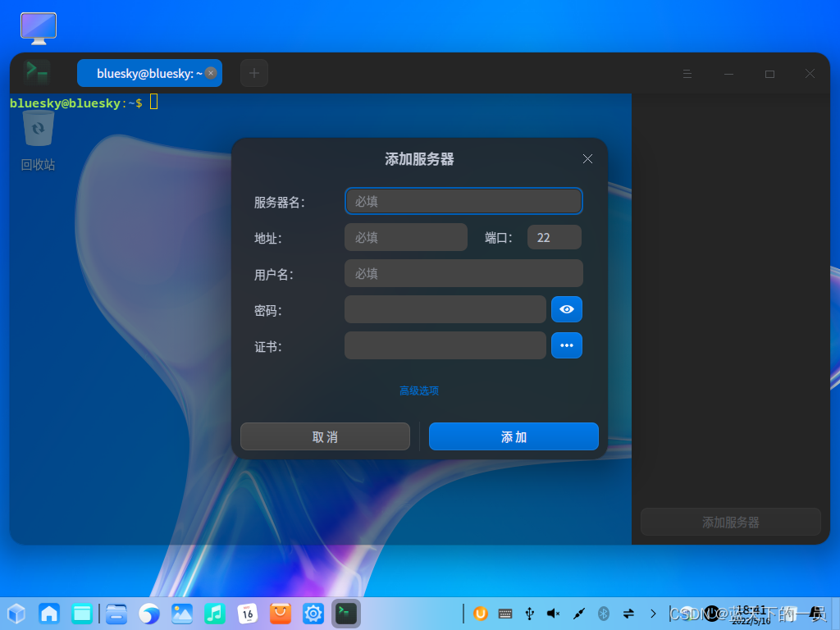Viewport: 840px width, 630px height.
Task: Open the multitasking view dock icon
Action: (82, 614)
